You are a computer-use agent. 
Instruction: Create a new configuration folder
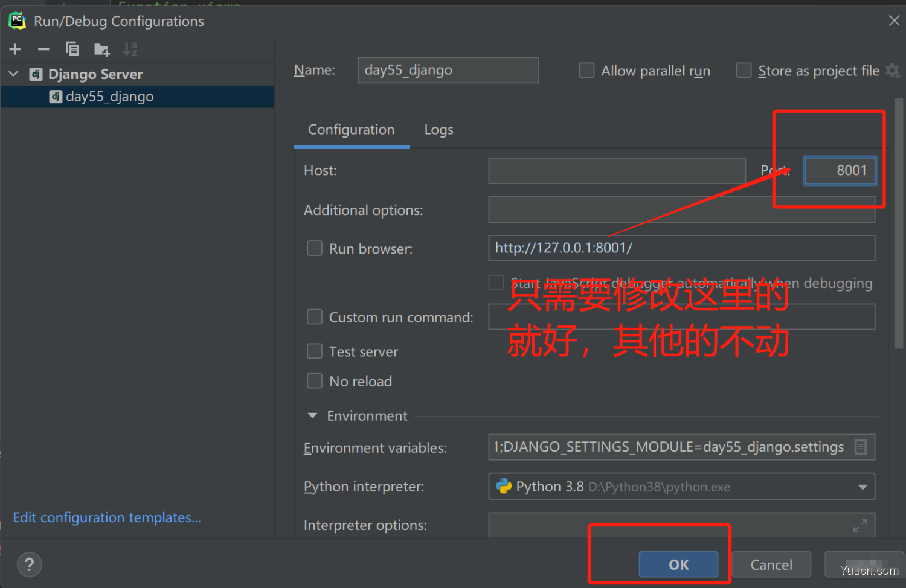[x=101, y=50]
